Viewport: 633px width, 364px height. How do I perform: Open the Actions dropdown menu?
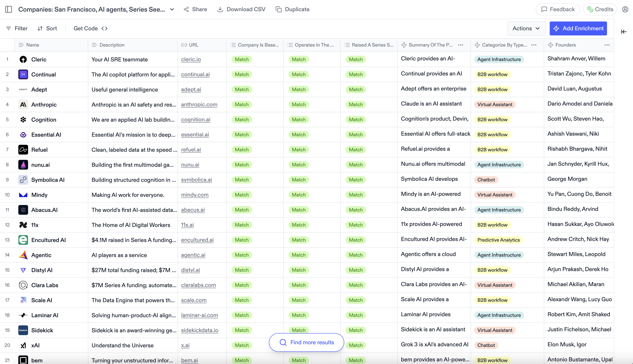[526, 28]
